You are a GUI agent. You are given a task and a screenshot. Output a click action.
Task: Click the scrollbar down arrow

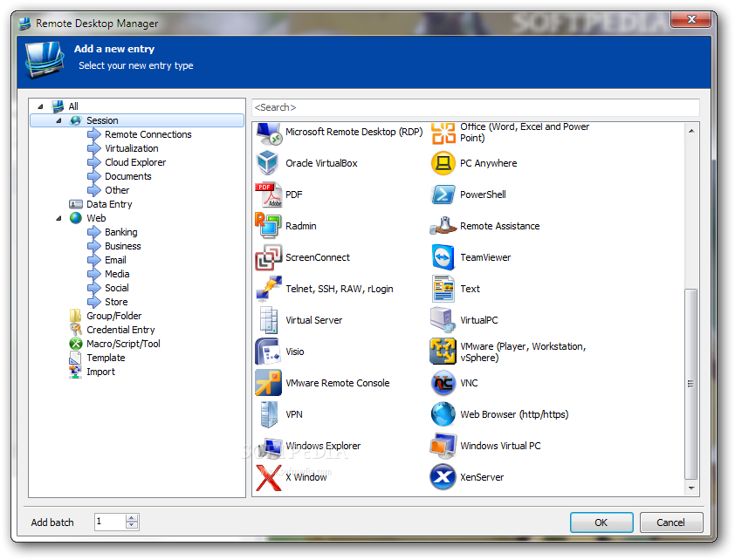click(691, 488)
